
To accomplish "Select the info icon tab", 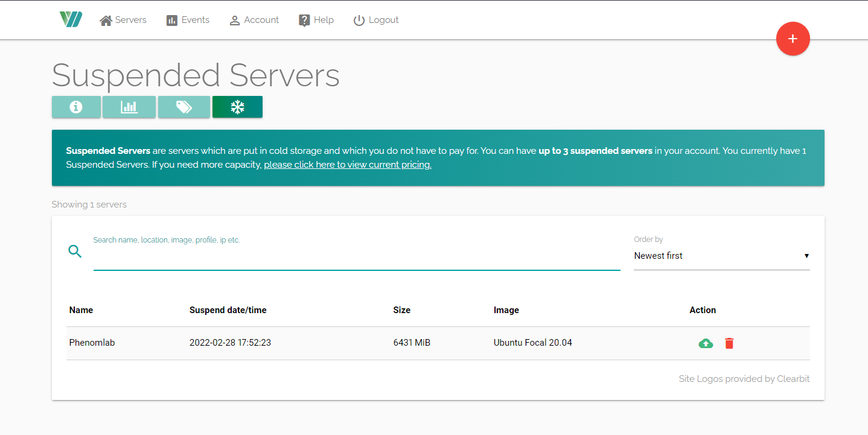I will pos(76,107).
